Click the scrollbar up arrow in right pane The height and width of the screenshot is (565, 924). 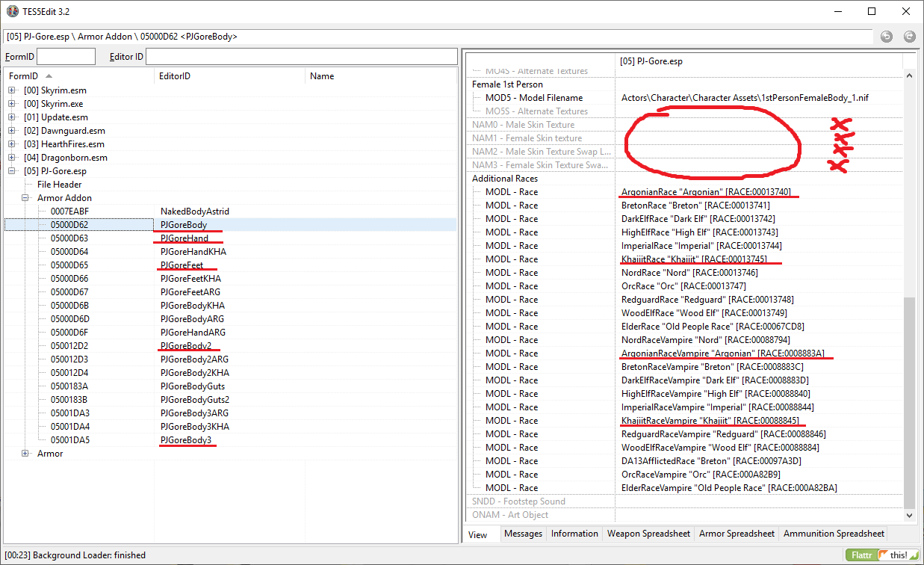tap(909, 75)
